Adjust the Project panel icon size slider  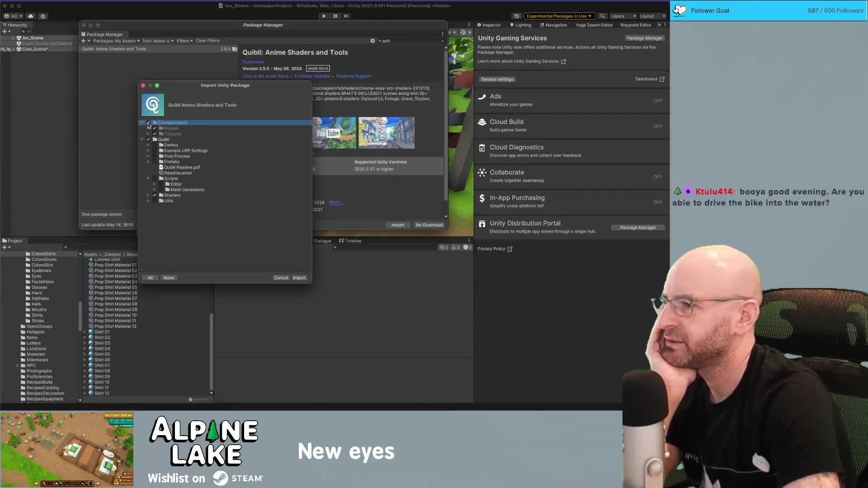pyautogui.click(x=190, y=399)
